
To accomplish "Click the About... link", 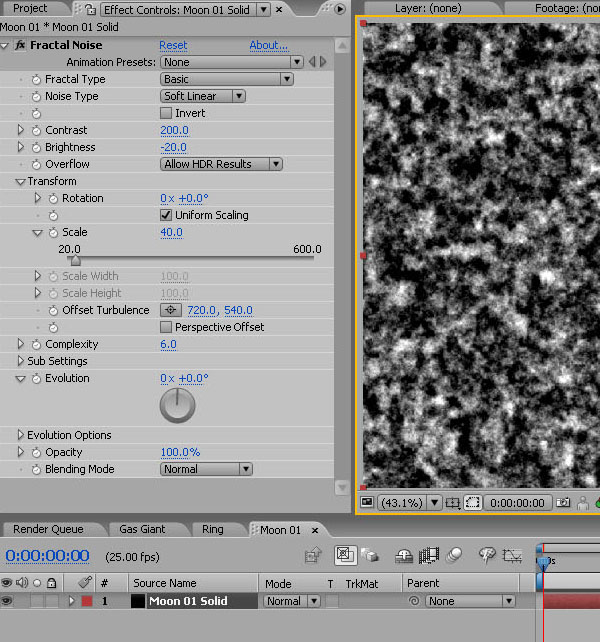I will 268,46.
